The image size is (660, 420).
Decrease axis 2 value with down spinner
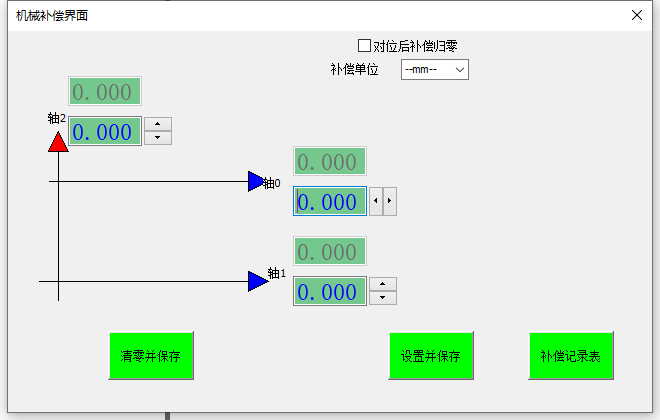point(158,138)
